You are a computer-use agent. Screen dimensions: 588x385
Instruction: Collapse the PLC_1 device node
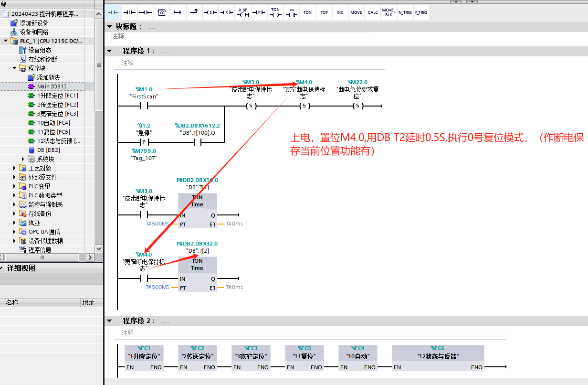click(x=6, y=41)
